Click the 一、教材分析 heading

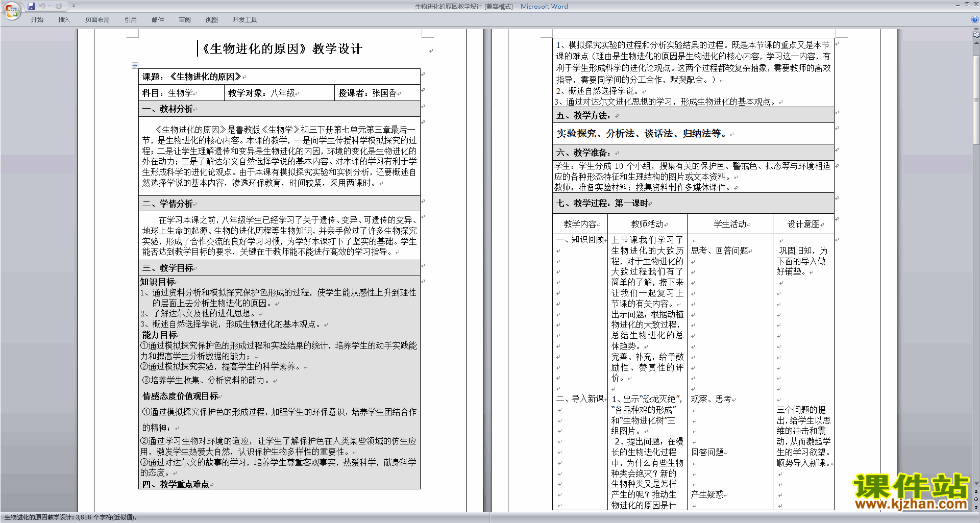(x=167, y=109)
